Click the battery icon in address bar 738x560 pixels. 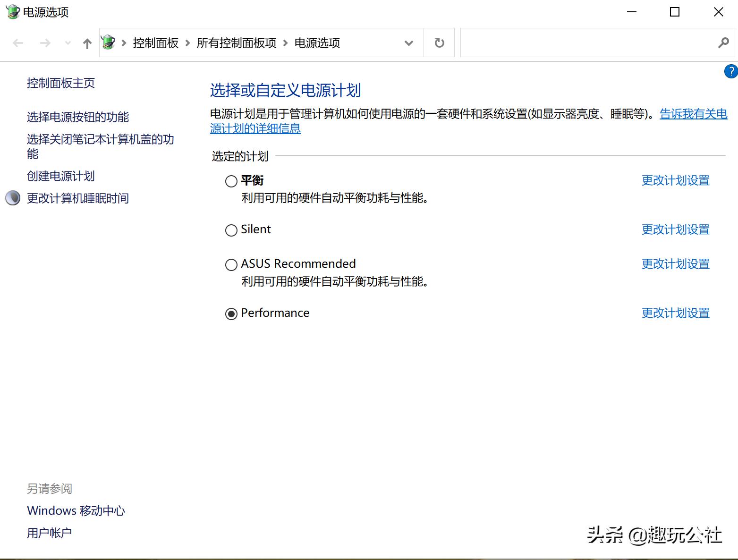click(x=109, y=42)
